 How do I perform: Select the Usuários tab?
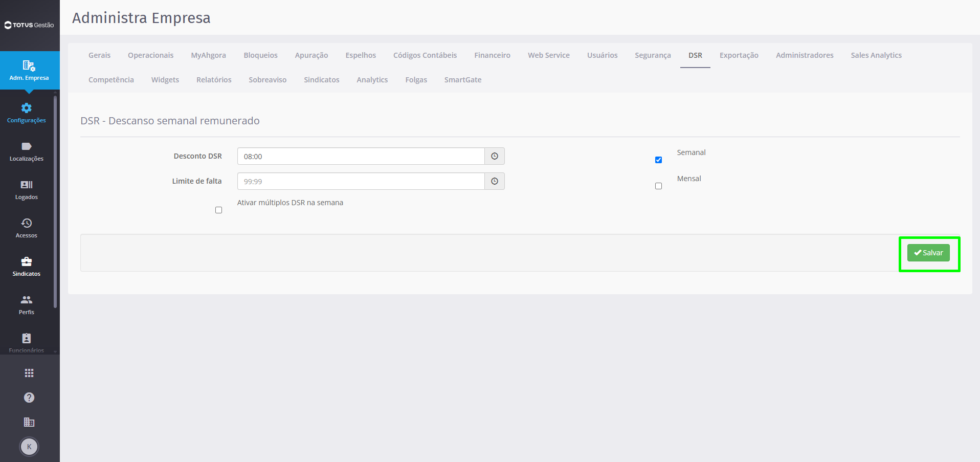602,55
